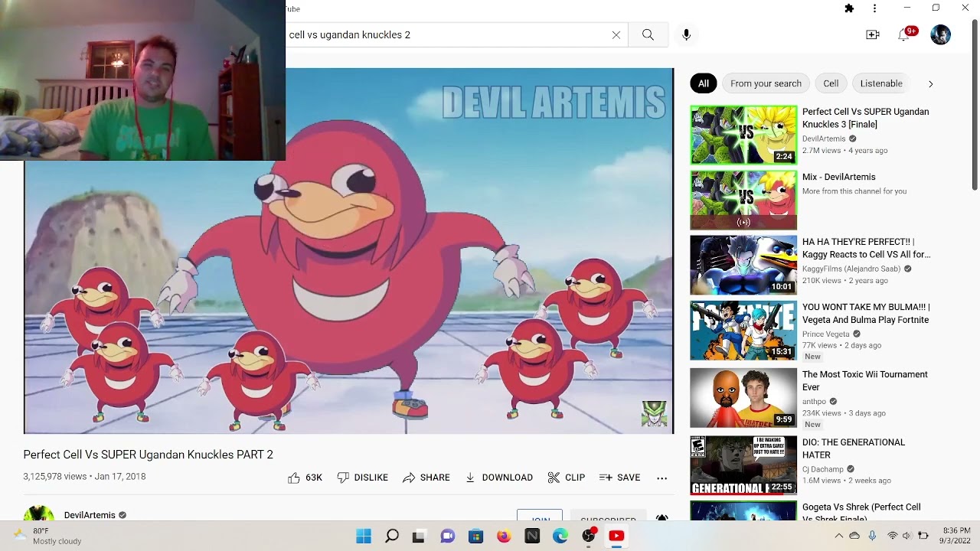Show more chips with the right chevron
980x551 pixels.
(x=931, y=83)
